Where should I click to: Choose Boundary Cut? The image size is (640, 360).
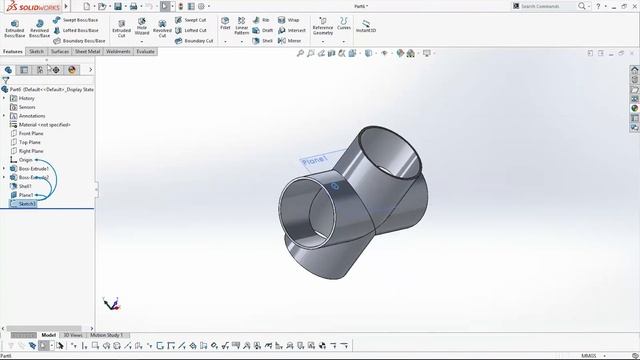click(x=194, y=41)
